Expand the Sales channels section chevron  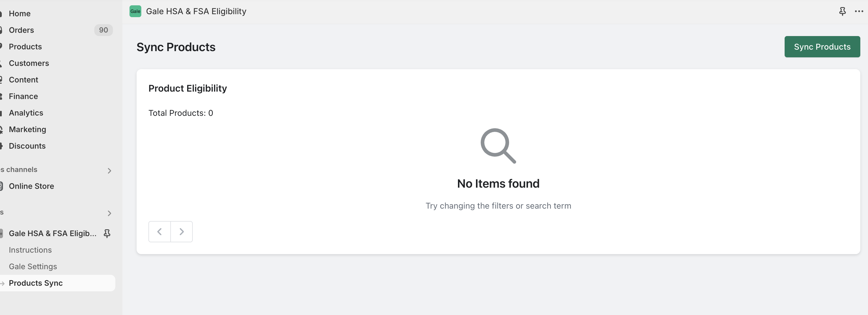109,171
